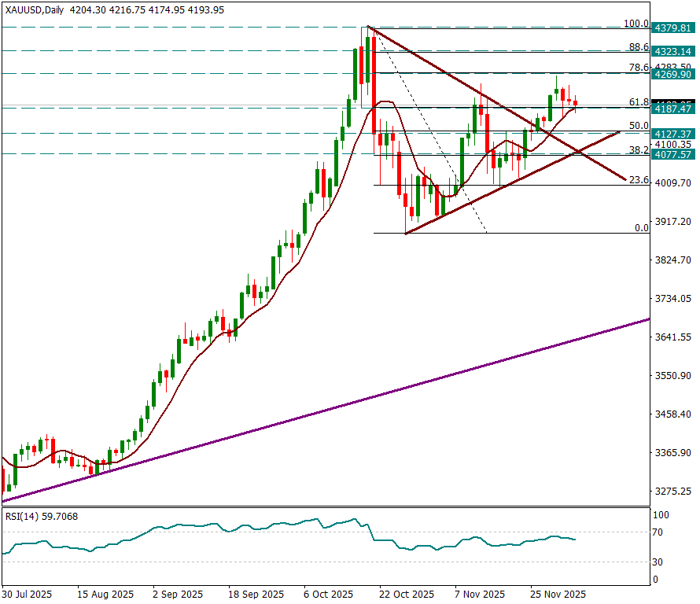
Task: Click the Fibonacci 23.6 level label
Action: pyautogui.click(x=638, y=180)
